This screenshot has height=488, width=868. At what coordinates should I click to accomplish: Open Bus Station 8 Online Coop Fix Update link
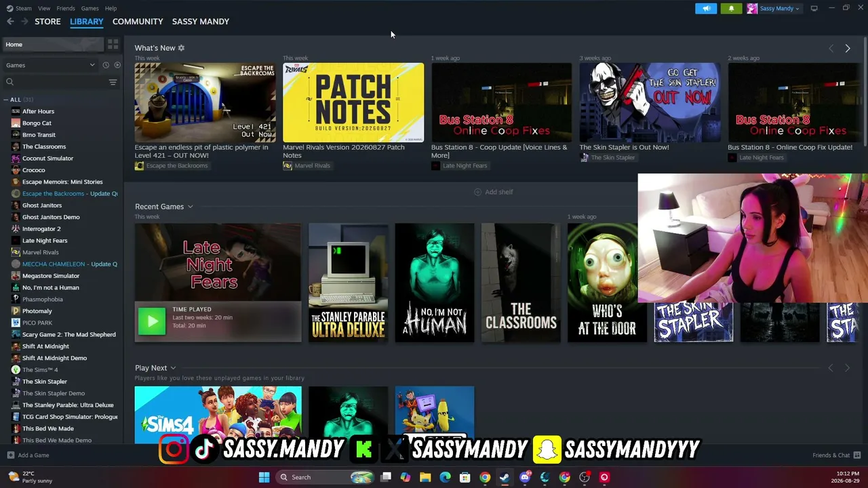pos(790,147)
